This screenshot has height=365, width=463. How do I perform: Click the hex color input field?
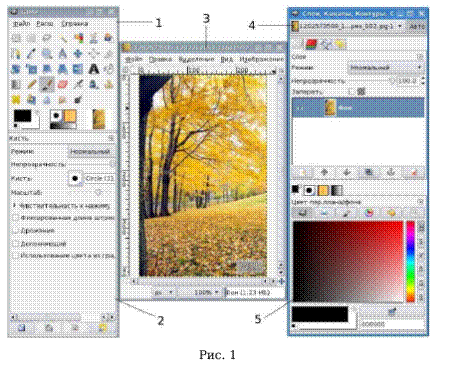coord(391,324)
